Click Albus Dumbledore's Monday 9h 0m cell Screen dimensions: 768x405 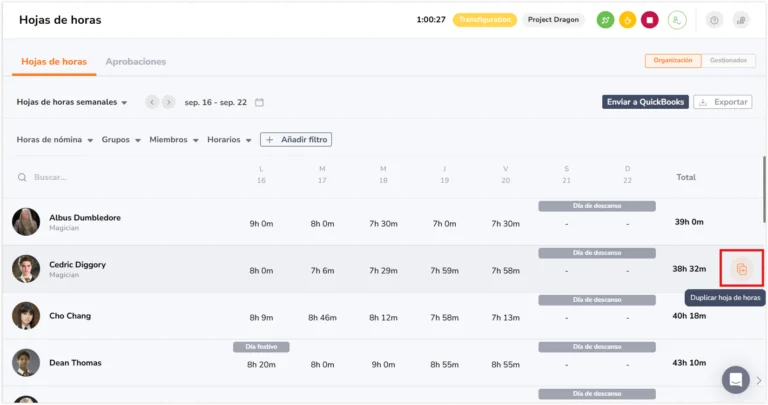261,224
